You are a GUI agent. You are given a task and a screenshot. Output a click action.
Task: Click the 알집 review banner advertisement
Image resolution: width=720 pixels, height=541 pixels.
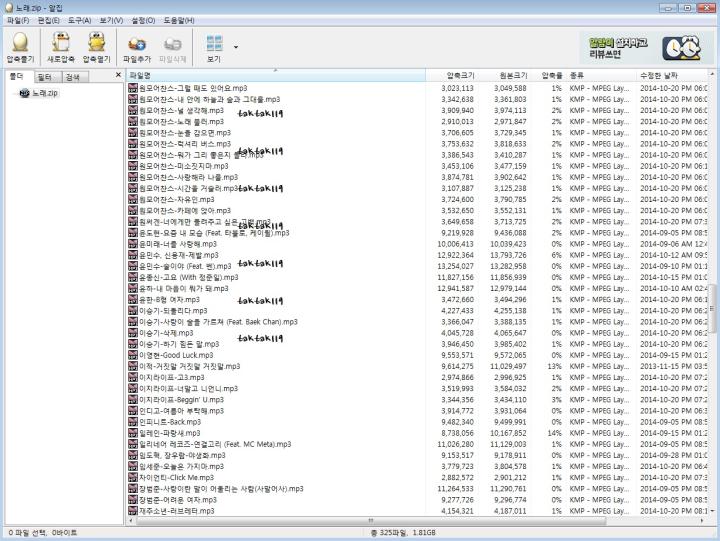[x=642, y=47]
